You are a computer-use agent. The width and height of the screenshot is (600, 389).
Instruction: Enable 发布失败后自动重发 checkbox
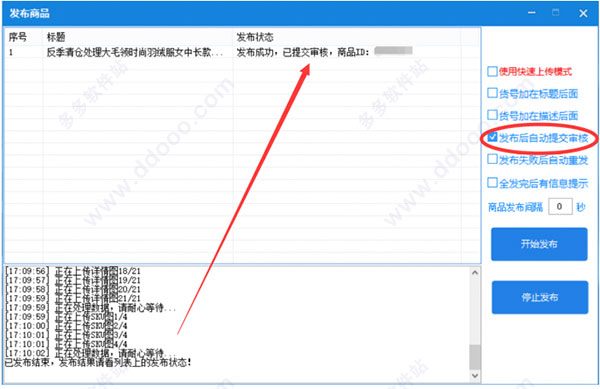point(492,160)
